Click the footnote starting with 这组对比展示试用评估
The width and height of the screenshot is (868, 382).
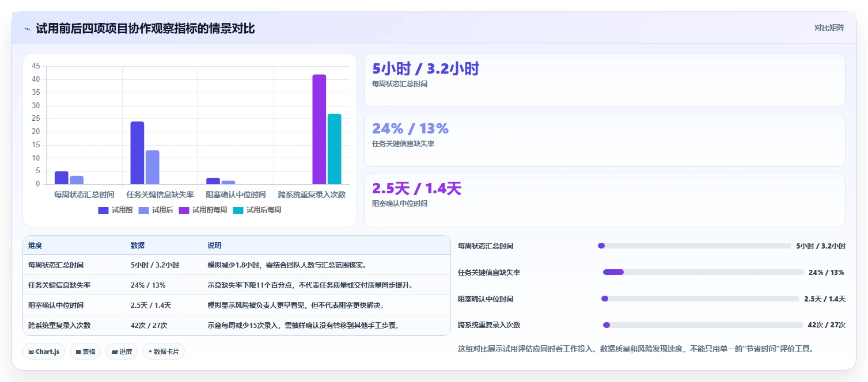click(x=635, y=349)
